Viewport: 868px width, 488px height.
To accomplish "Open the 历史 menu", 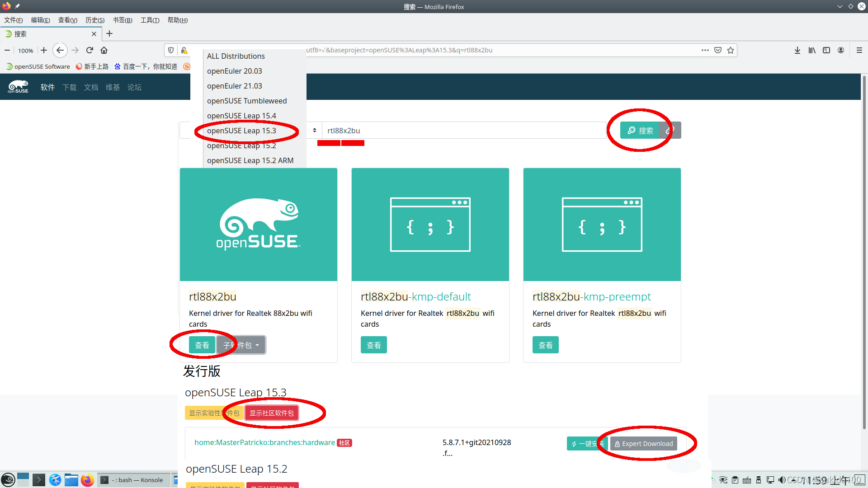I will point(95,20).
